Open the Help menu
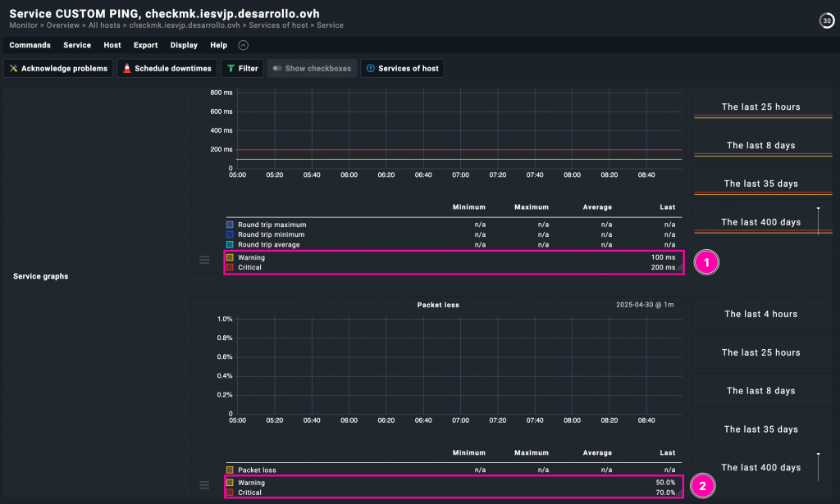Image resolution: width=840 pixels, height=504 pixels. 218,45
